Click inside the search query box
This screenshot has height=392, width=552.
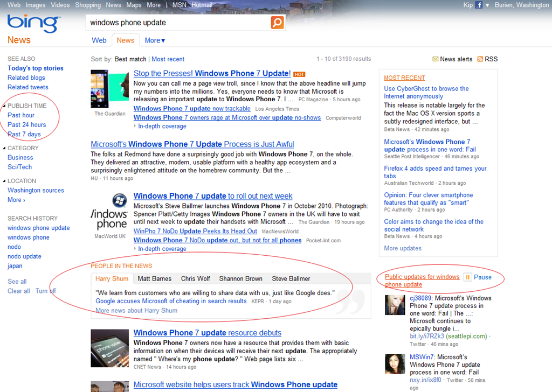(x=178, y=23)
